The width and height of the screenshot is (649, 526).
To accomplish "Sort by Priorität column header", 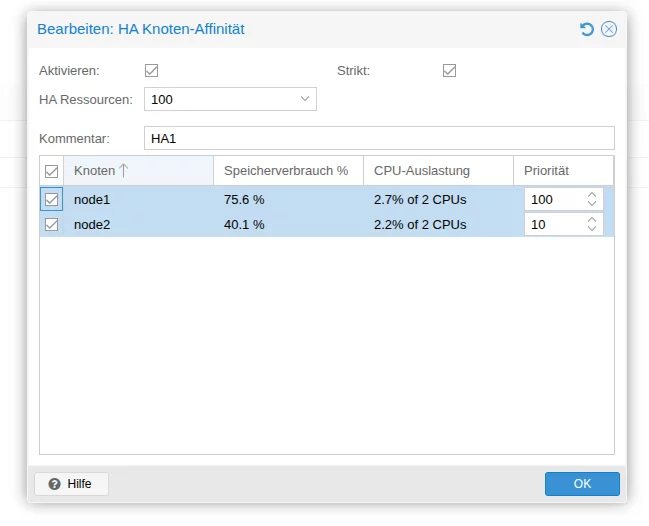I will coord(562,171).
